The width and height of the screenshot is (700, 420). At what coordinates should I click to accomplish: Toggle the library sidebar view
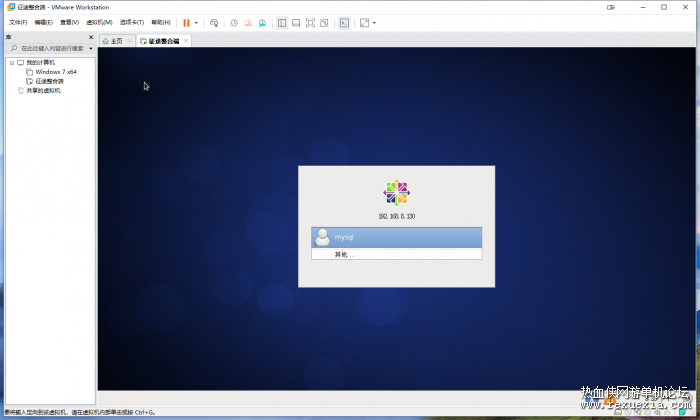pyautogui.click(x=282, y=23)
